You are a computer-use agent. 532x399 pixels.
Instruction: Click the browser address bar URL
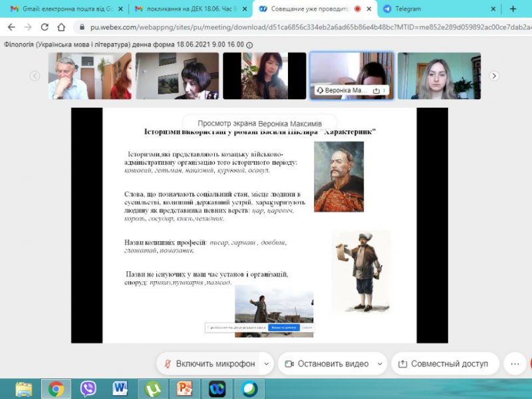click(x=299, y=27)
